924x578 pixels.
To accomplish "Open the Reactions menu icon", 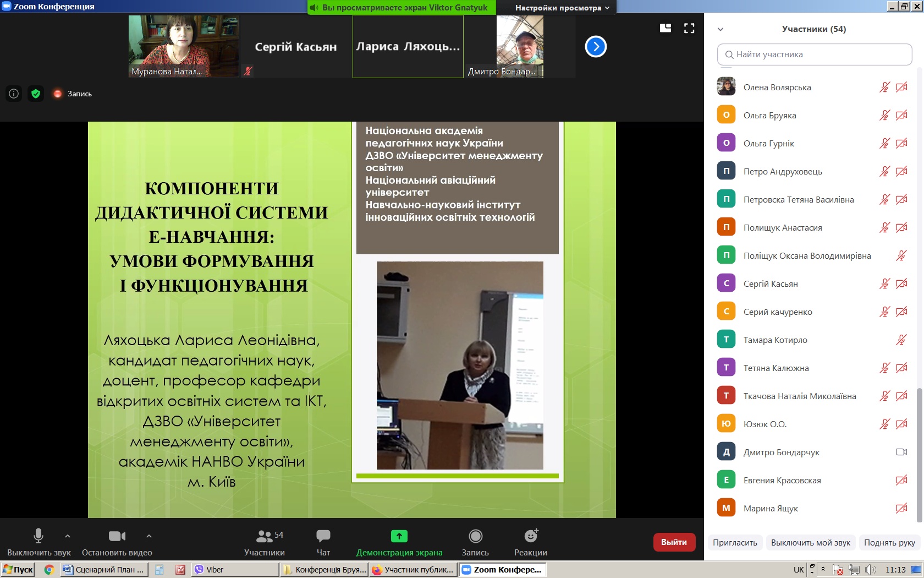I will click(531, 536).
